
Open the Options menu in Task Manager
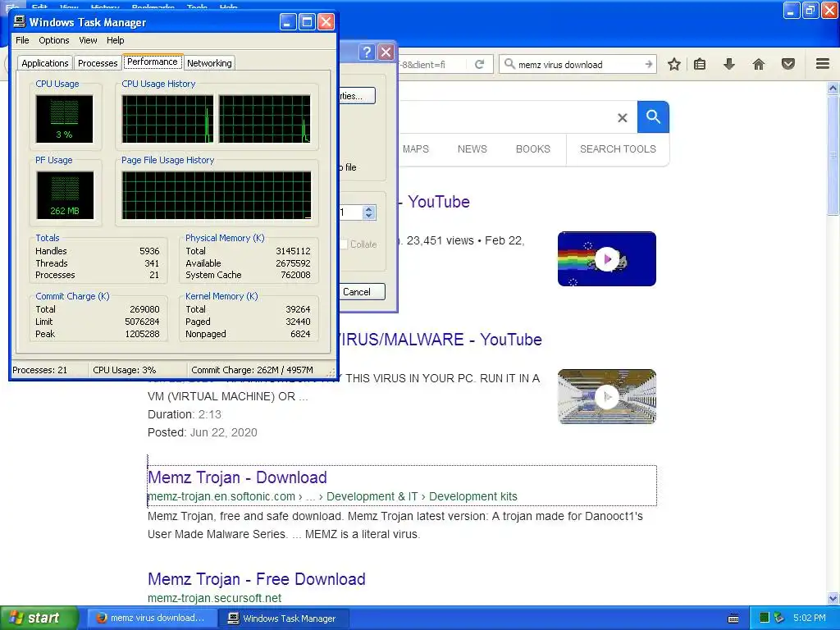tap(53, 40)
